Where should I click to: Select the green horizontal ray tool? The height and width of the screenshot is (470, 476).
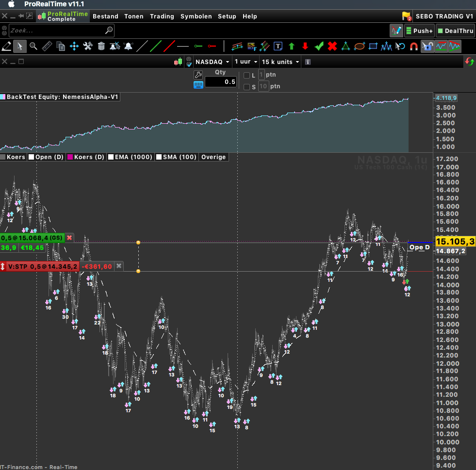click(x=198, y=47)
